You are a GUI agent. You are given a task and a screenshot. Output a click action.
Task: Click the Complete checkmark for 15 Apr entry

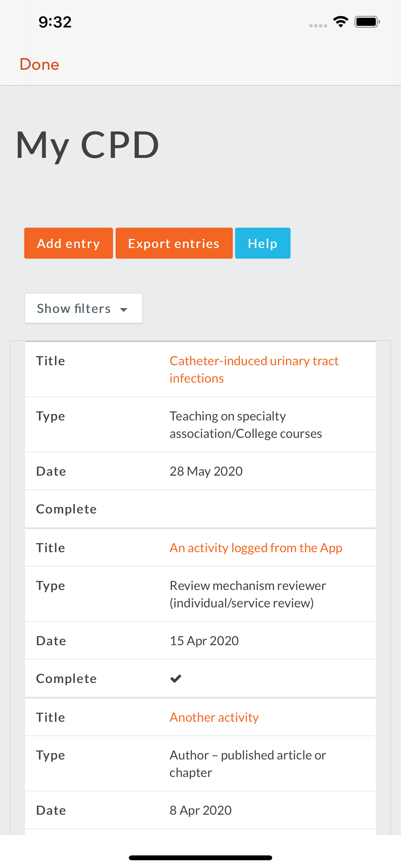[x=176, y=678]
